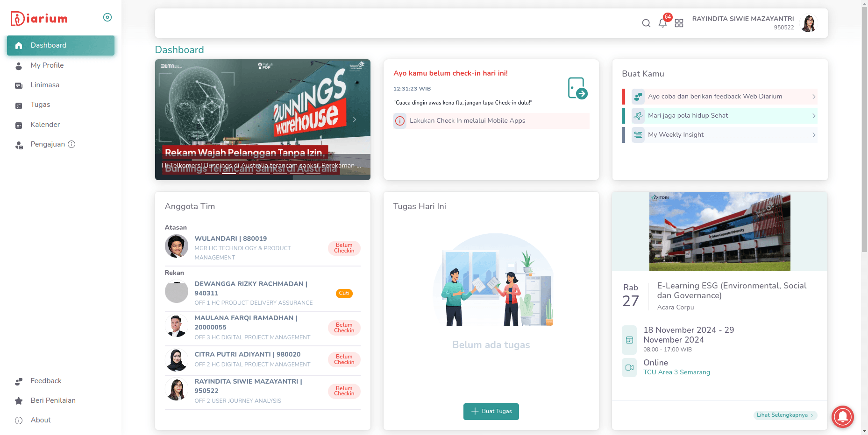This screenshot has height=435, width=868.
Task: Expand chevron on pola hidup Sehat row
Action: coord(814,116)
